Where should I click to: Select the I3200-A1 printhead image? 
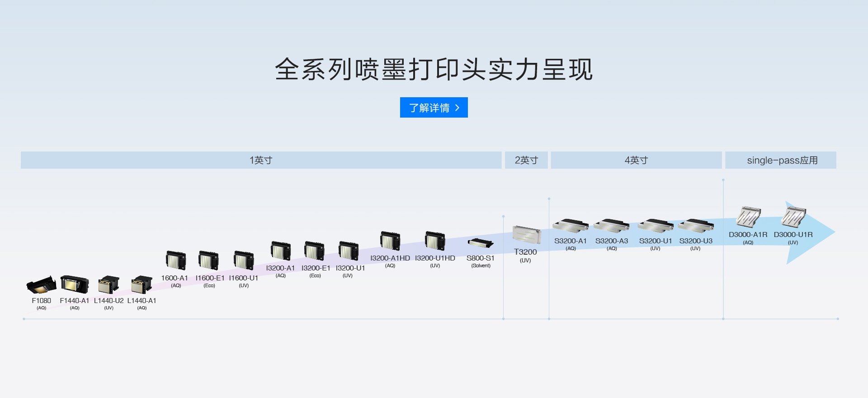[x=280, y=251]
